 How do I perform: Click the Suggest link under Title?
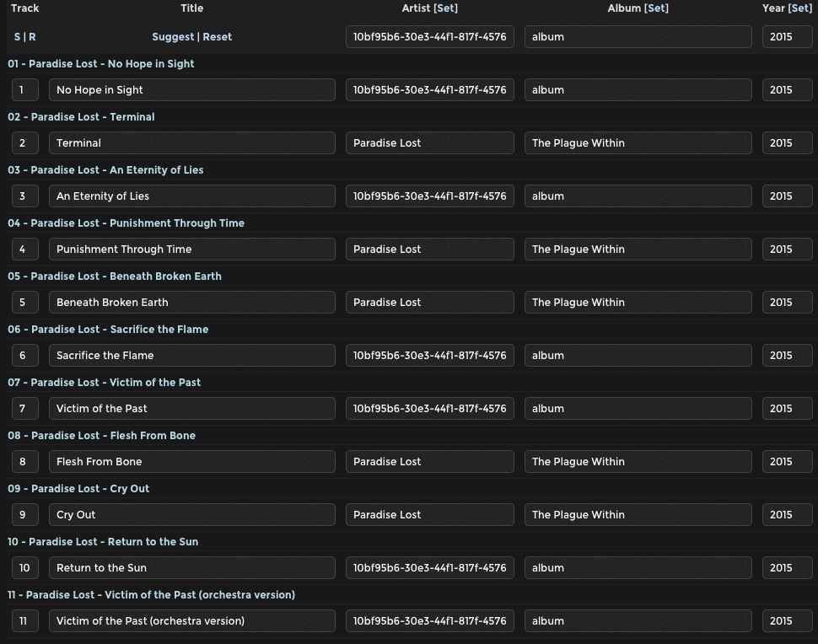pos(172,37)
